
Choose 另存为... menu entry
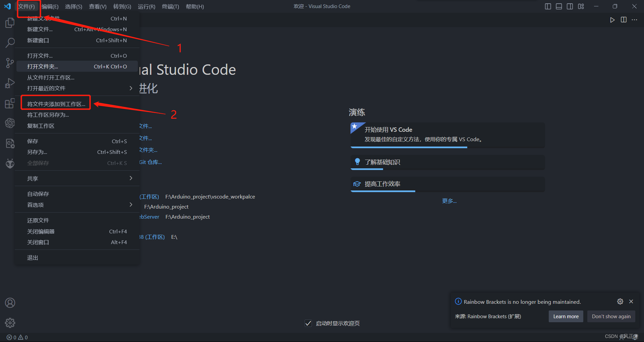click(77, 152)
